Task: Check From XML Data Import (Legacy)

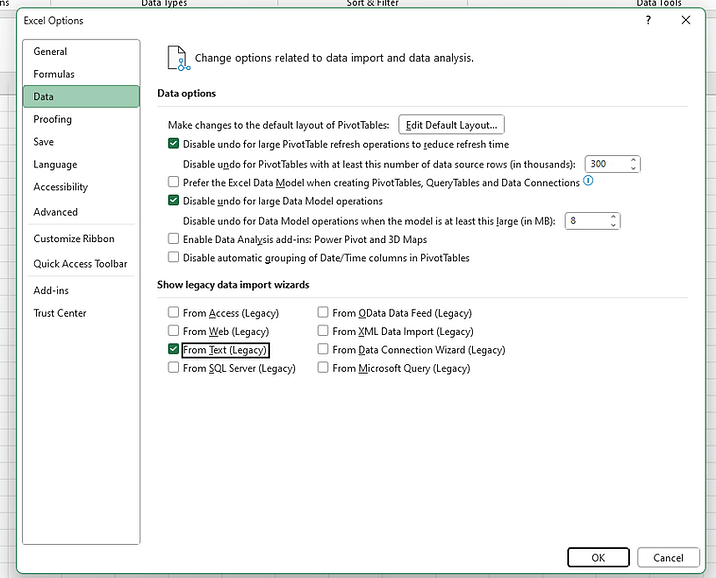Action: click(323, 331)
